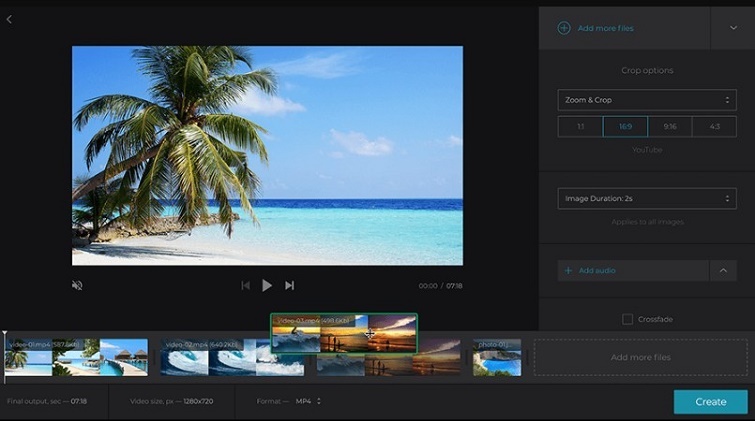
Task: Click the Create button
Action: pyautogui.click(x=710, y=401)
